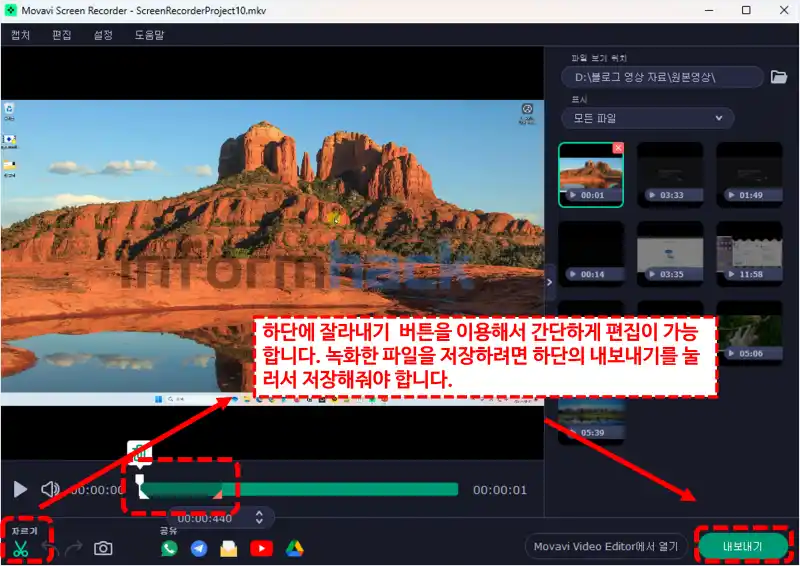
Task: Click the 00:00:440 time field
Action: tap(205, 519)
